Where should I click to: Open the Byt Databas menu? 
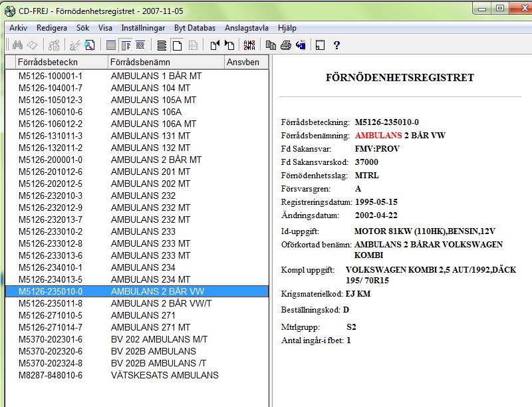point(195,28)
